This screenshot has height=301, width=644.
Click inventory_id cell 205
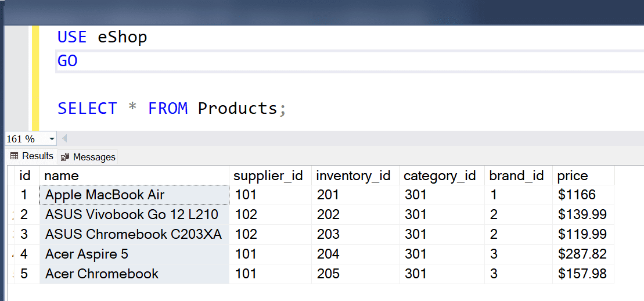355,274
